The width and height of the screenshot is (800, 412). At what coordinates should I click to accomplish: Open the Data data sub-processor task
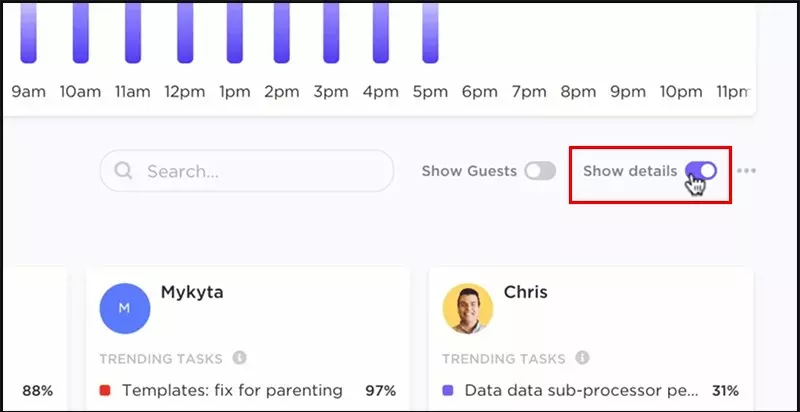[582, 391]
